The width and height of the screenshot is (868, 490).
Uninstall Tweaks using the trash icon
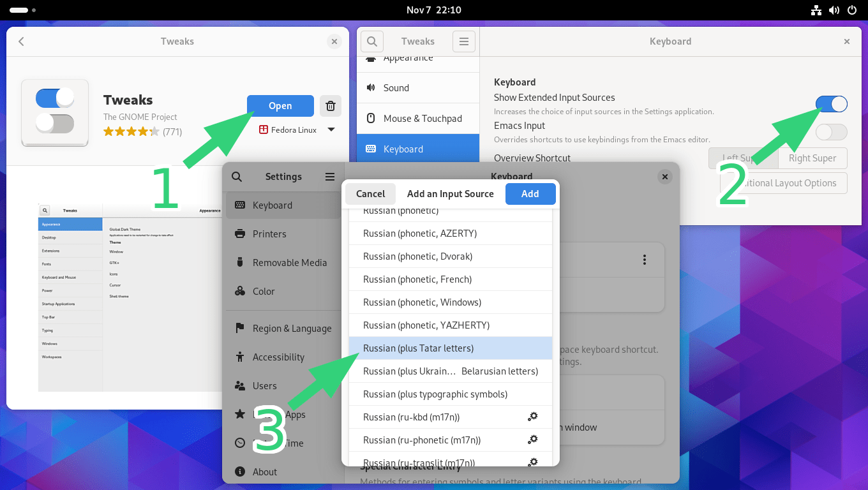(x=330, y=106)
